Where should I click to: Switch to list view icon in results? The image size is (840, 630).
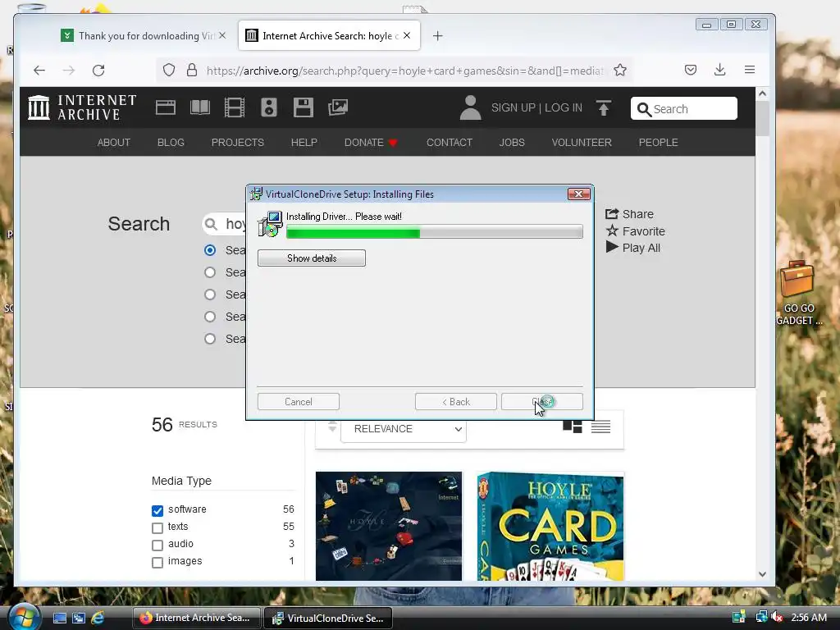click(x=600, y=427)
